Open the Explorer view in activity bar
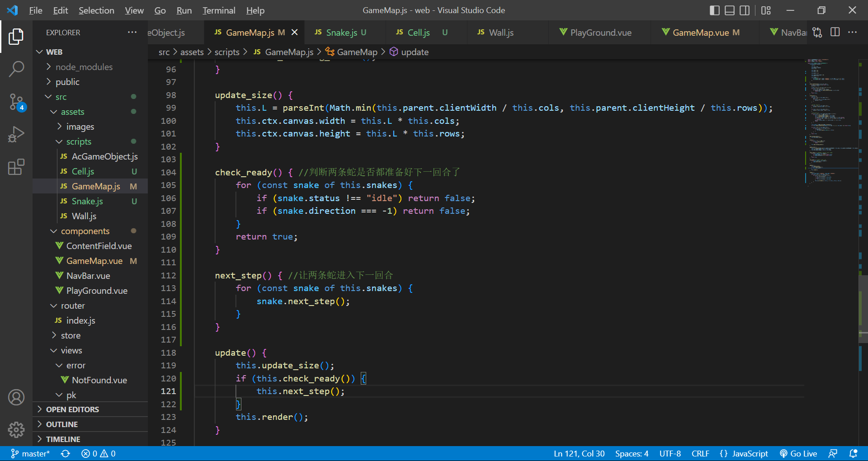Screen dimensions: 868x461 16,37
